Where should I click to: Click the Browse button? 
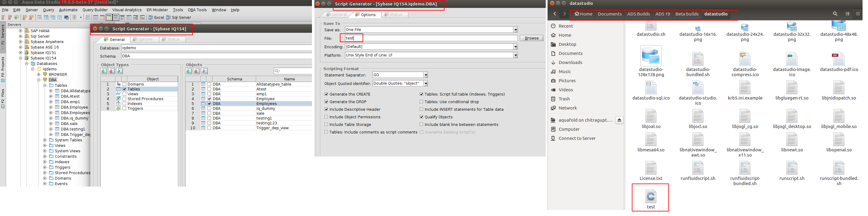[x=531, y=38]
